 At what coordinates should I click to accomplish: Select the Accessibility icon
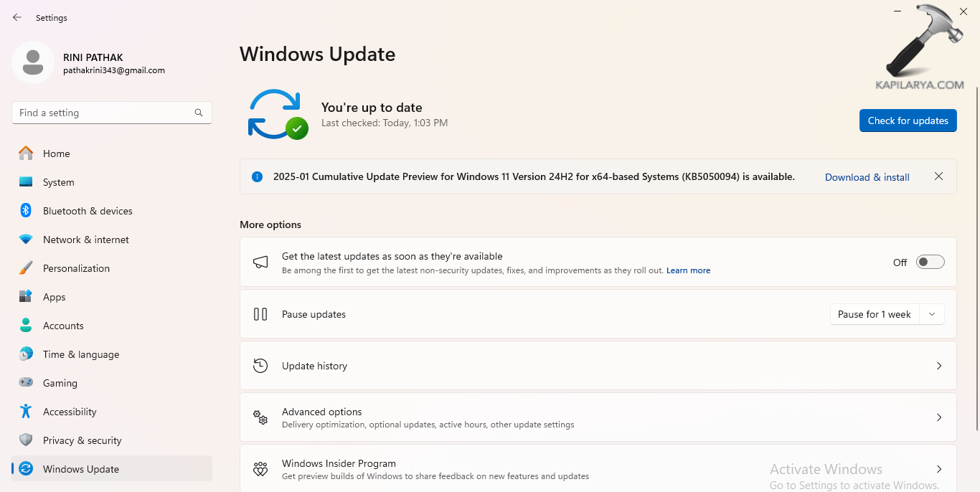[29, 411]
